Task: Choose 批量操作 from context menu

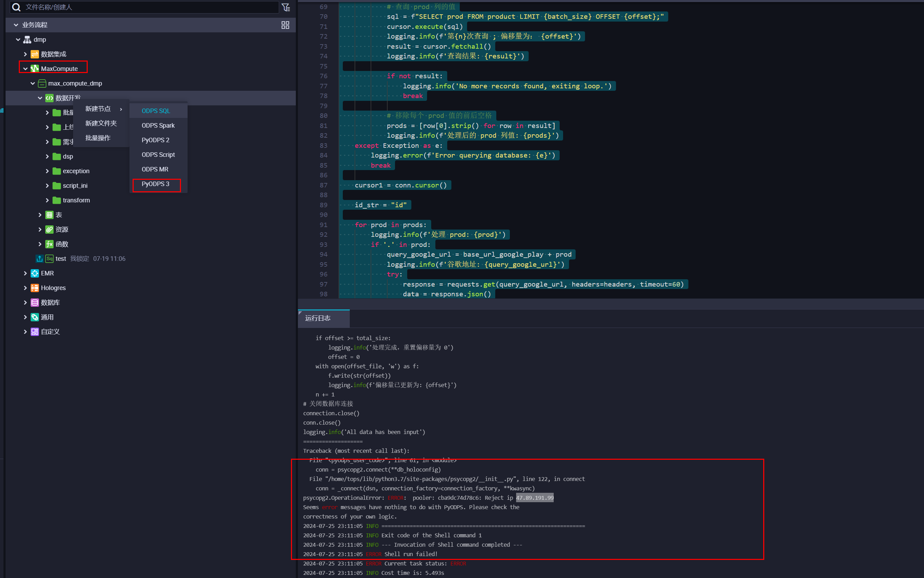Action: pos(101,138)
